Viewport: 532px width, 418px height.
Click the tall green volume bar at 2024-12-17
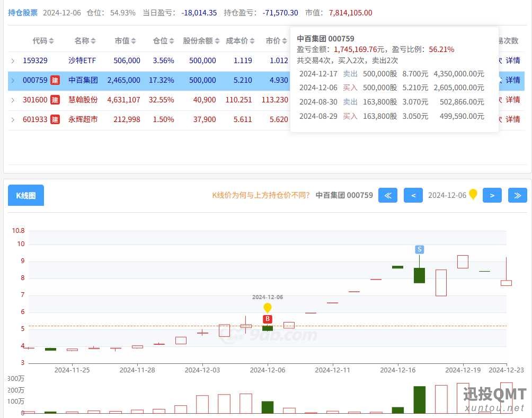pyautogui.click(x=419, y=399)
